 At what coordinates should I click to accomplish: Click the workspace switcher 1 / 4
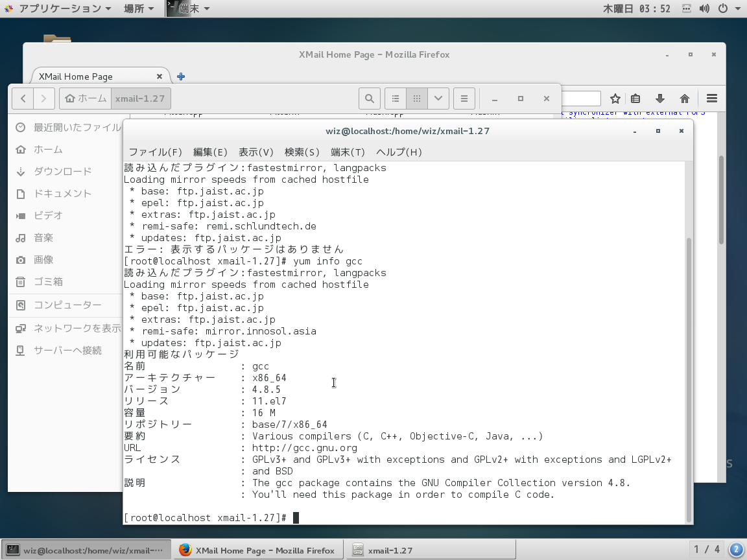pyautogui.click(x=707, y=550)
